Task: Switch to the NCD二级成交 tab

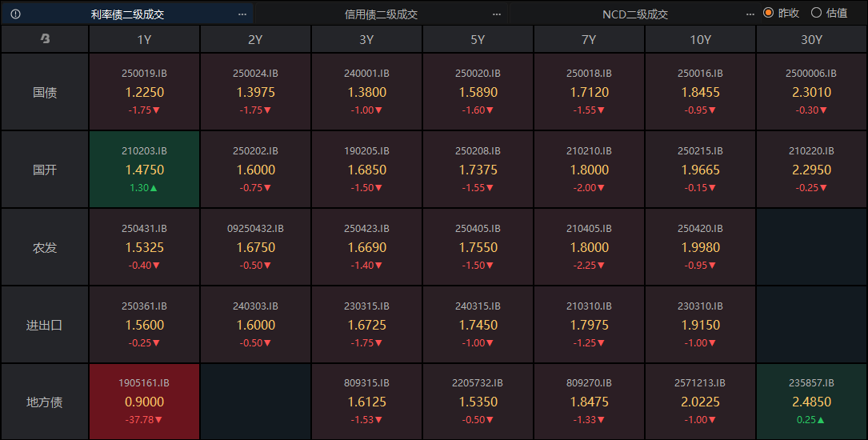Action: 634,14
